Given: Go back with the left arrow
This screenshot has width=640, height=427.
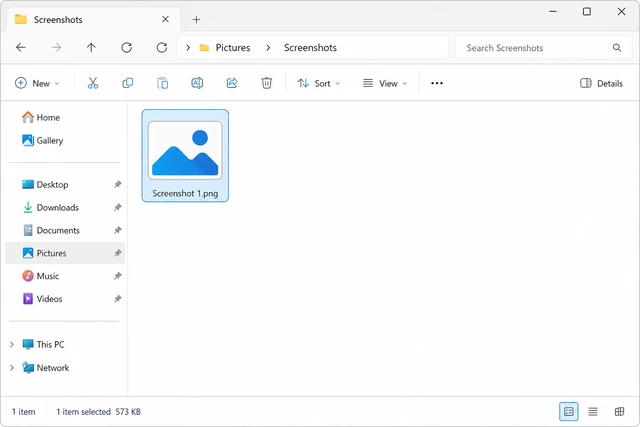Looking at the screenshot, I should point(21,48).
